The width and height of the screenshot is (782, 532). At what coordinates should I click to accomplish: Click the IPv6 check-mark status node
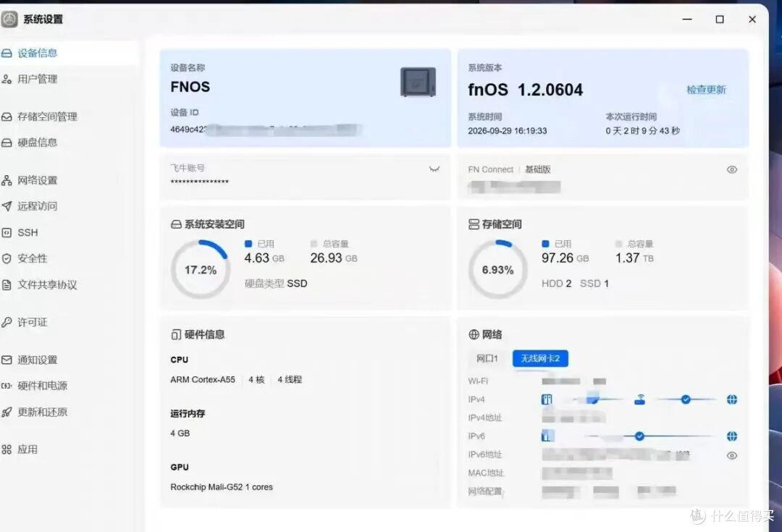pyautogui.click(x=639, y=436)
